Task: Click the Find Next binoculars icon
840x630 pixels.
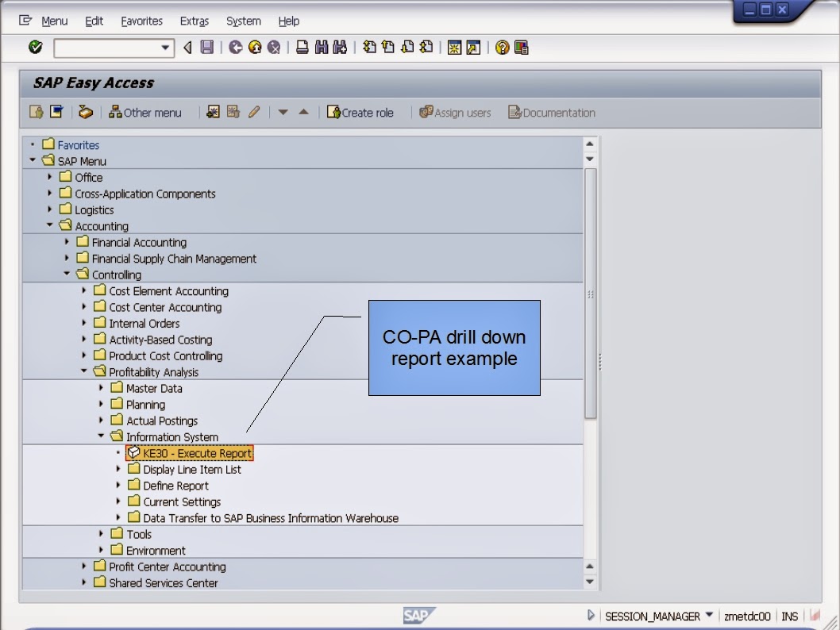Action: 340,47
